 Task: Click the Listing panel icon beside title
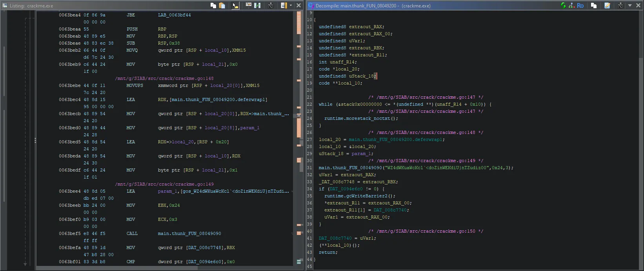(x=5, y=5)
